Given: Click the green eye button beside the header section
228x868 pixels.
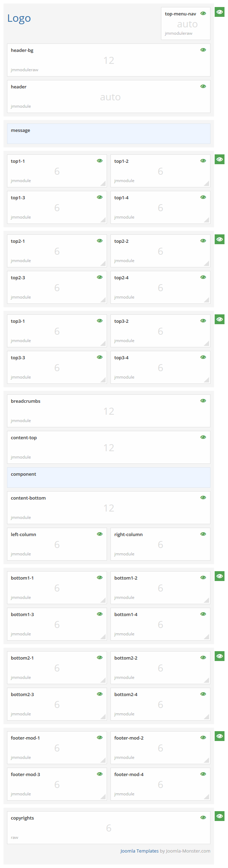Looking at the screenshot, I should click(x=220, y=12).
